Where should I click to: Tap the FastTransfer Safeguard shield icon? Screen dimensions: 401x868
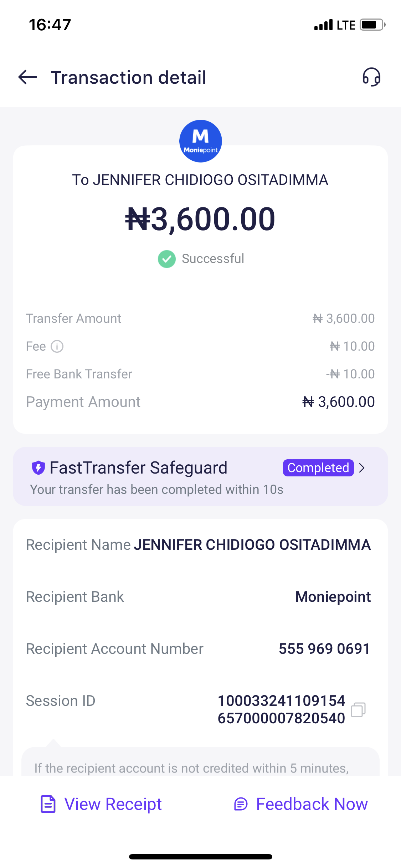(x=38, y=467)
